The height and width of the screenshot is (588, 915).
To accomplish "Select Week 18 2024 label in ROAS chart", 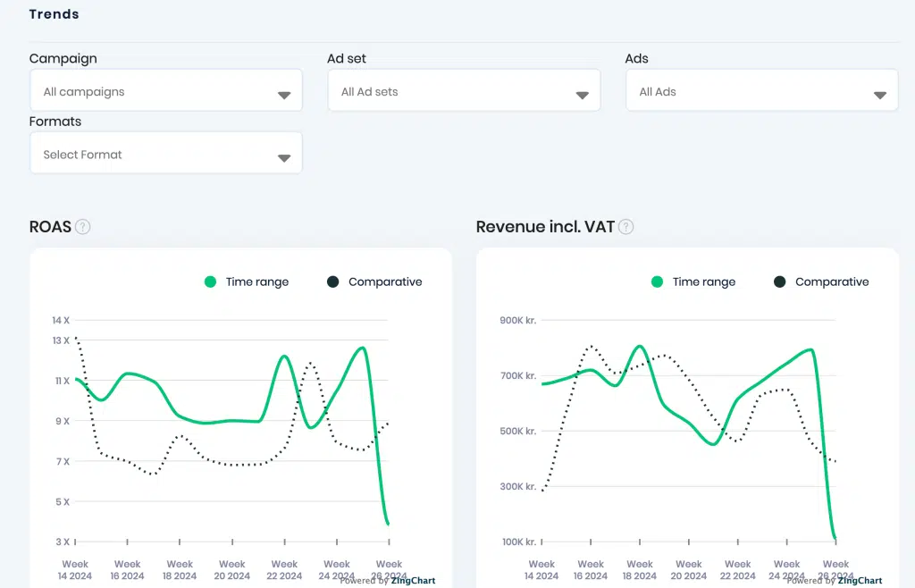I will pos(180,570).
